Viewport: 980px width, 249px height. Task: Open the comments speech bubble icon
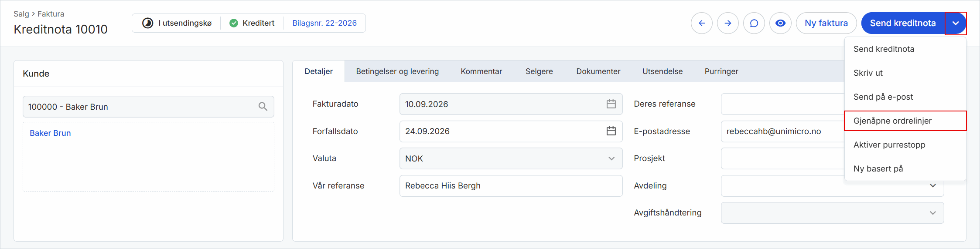pyautogui.click(x=754, y=23)
